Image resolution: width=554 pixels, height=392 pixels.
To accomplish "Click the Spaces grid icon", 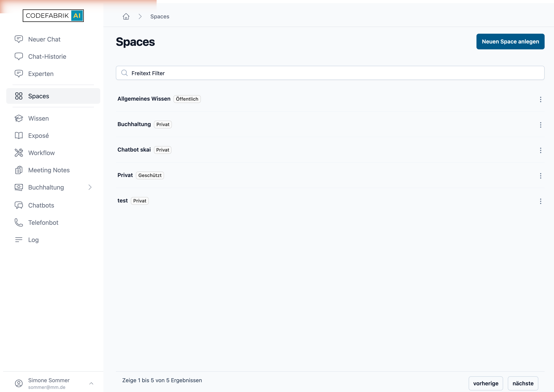I will point(19,96).
